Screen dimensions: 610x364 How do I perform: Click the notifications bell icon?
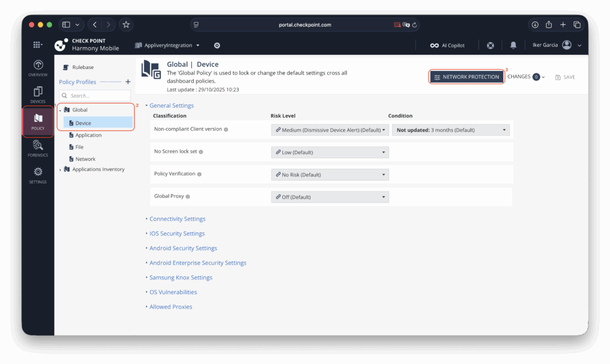pos(513,45)
